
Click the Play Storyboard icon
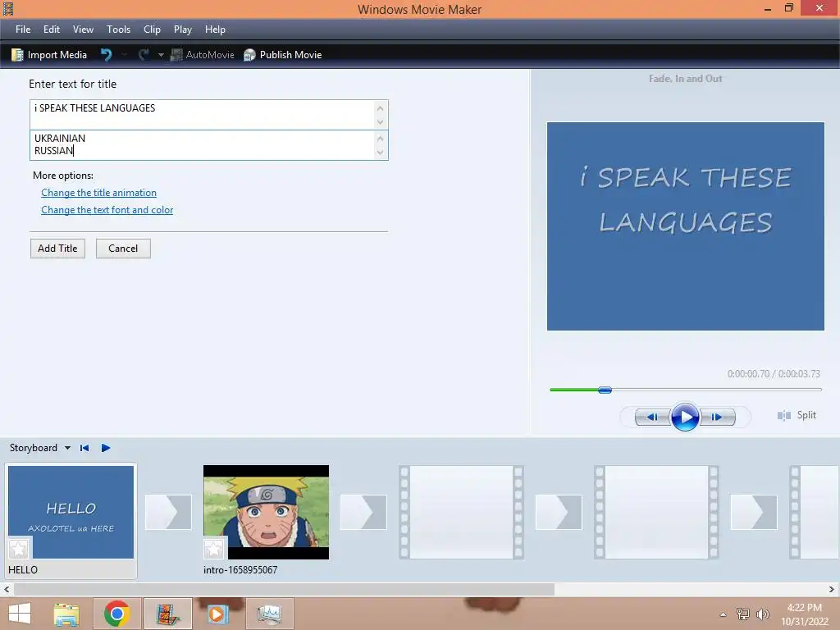click(106, 448)
